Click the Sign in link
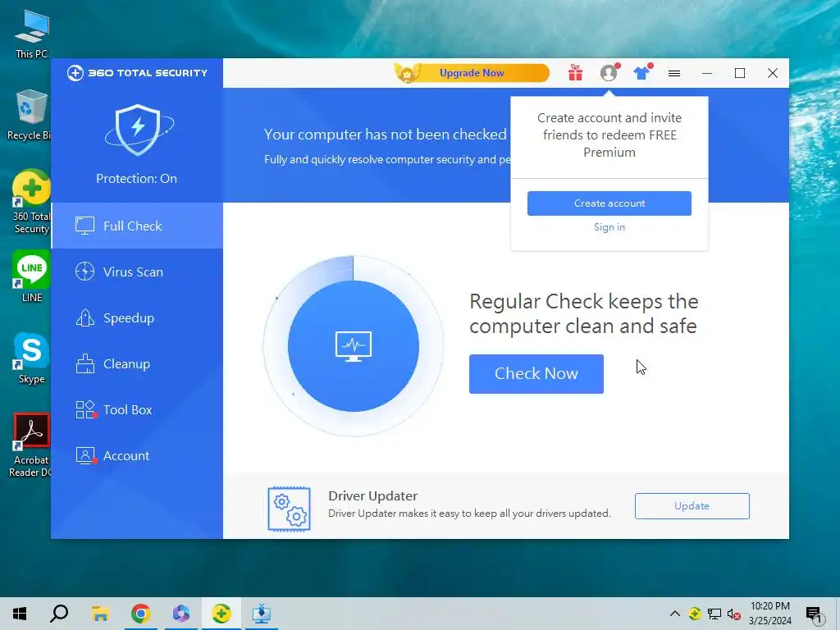The width and height of the screenshot is (840, 630). [x=609, y=227]
